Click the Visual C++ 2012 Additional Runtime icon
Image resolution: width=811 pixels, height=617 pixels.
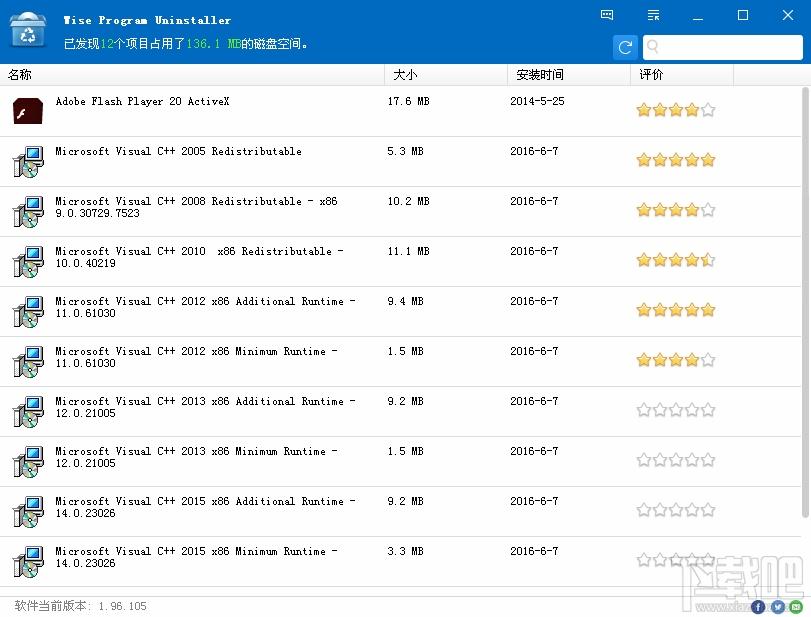coord(28,311)
